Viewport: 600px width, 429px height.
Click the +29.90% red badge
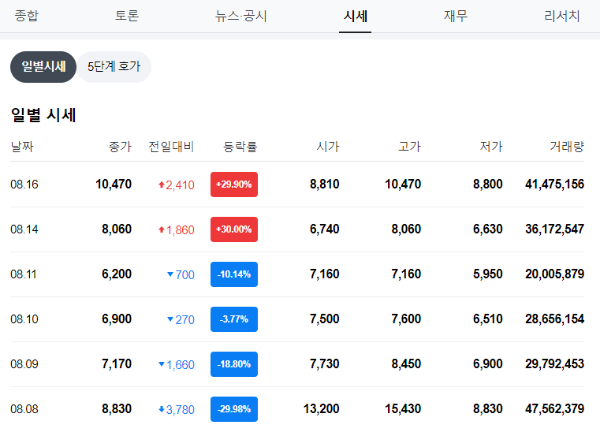[234, 184]
